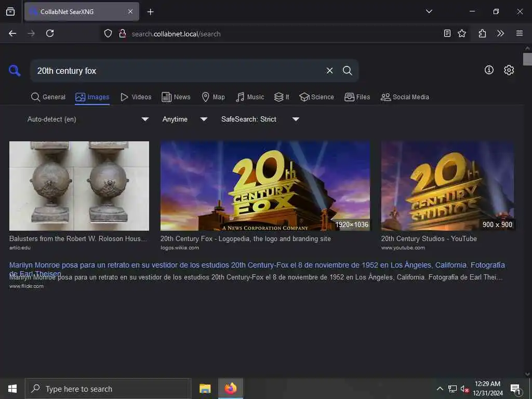List all tabs with the dropdown arrow
Image resolution: width=532 pixels, height=399 pixels.
pyautogui.click(x=429, y=11)
